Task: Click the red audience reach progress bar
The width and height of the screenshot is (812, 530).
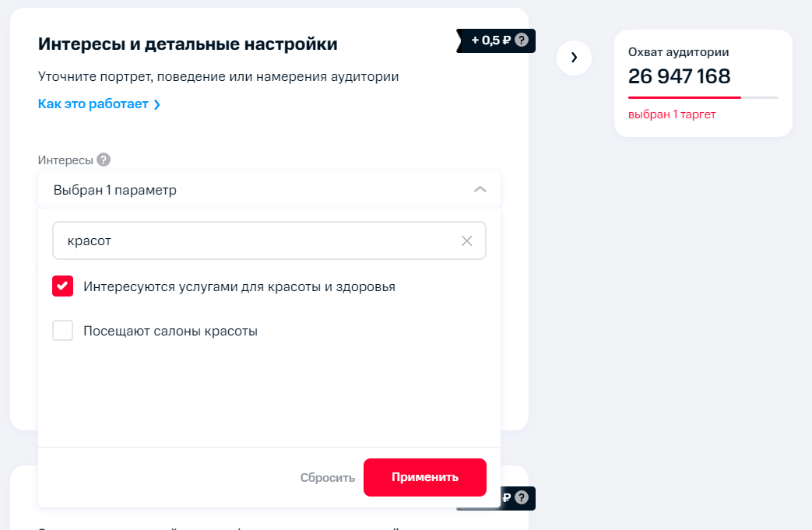Action: pos(684,97)
